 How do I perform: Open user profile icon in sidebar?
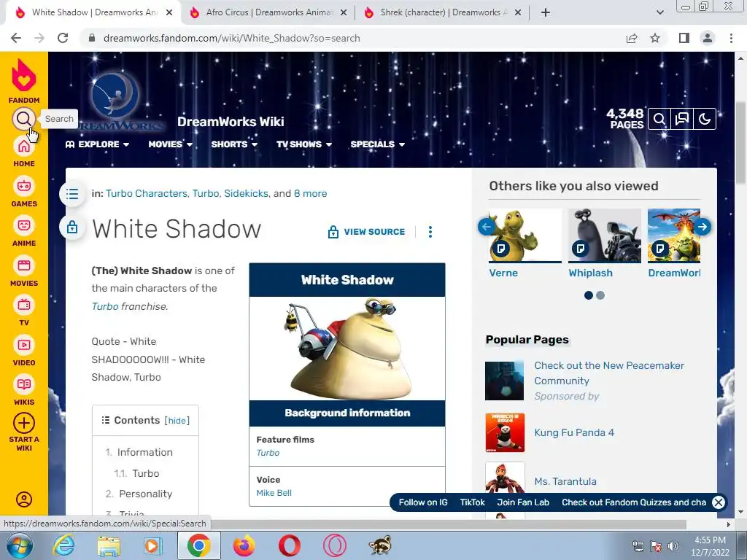tap(24, 499)
